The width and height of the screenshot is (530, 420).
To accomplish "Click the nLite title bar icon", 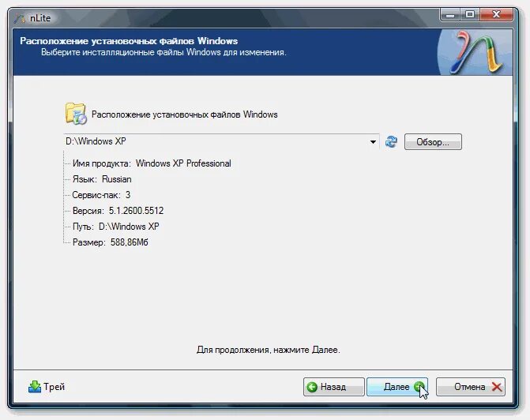I will (x=20, y=18).
